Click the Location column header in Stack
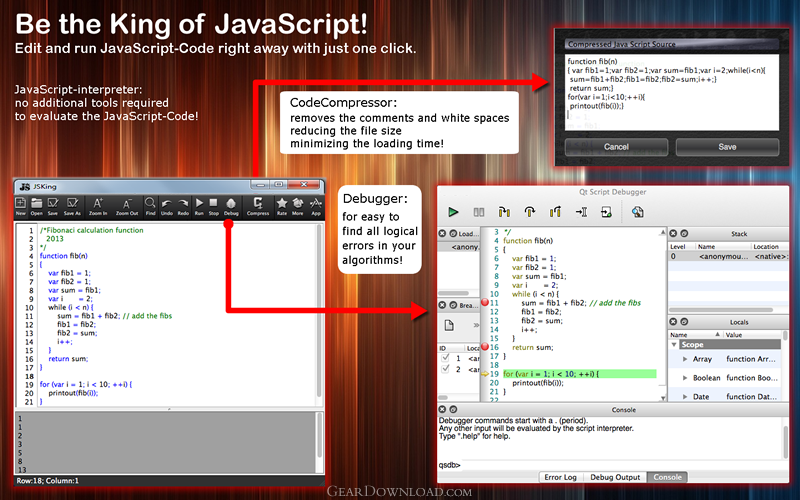 pos(769,246)
